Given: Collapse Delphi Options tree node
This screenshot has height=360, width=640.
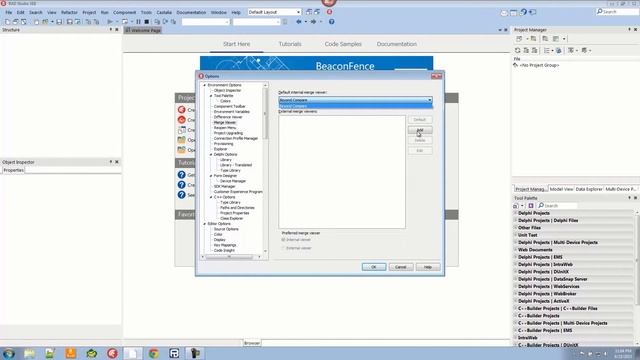Looking at the screenshot, I should (211, 155).
